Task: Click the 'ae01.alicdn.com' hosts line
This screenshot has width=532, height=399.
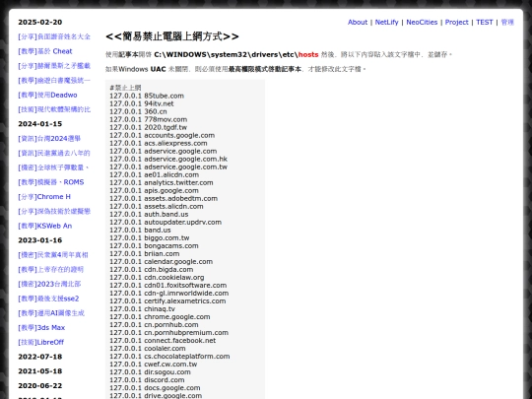Action: coord(155,174)
